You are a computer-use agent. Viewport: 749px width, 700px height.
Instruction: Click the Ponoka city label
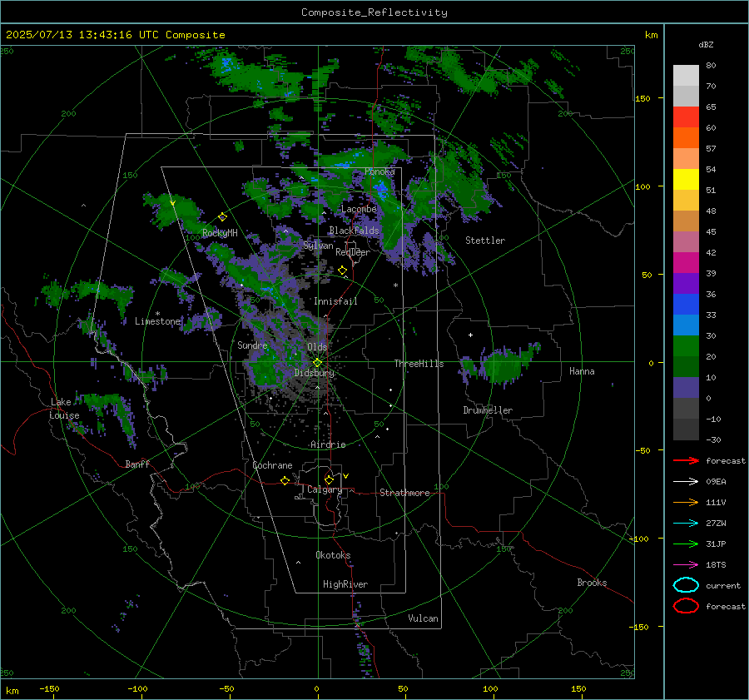[379, 171]
